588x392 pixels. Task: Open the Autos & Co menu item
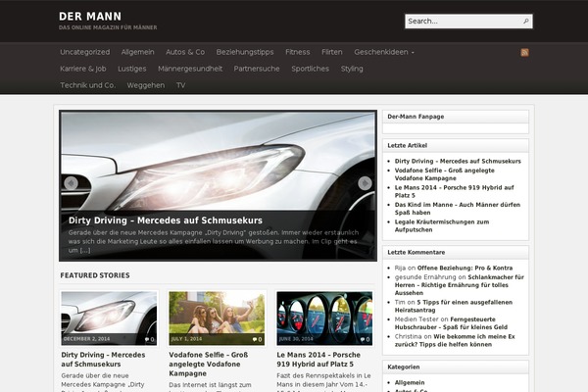[185, 52]
